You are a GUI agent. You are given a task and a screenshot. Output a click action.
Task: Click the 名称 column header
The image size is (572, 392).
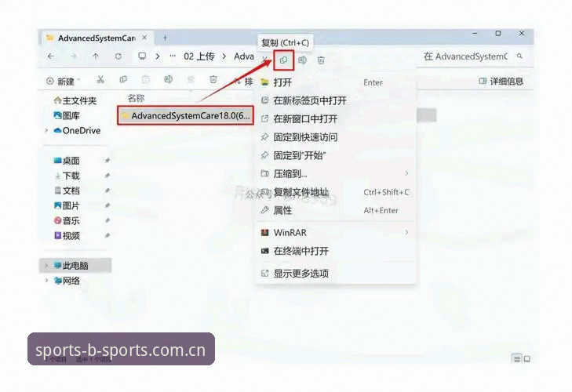point(136,98)
